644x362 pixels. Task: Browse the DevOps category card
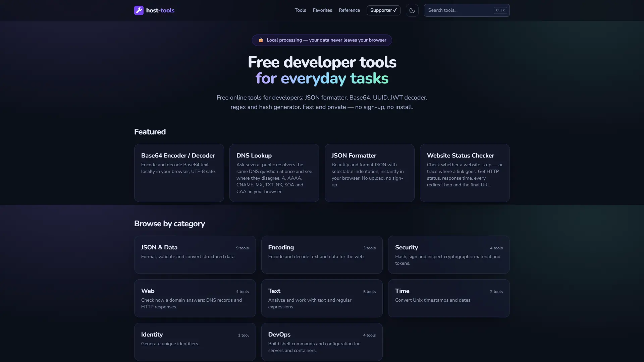pyautogui.click(x=322, y=342)
